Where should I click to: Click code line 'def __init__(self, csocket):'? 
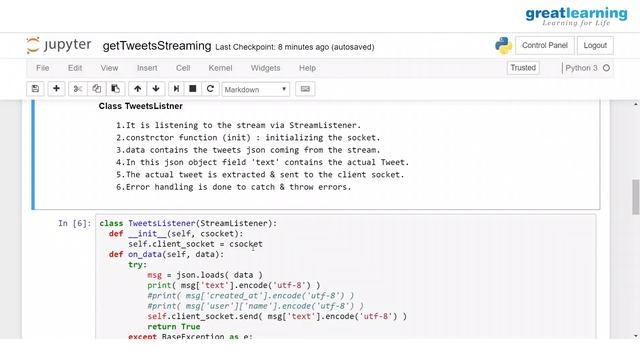pos(176,234)
